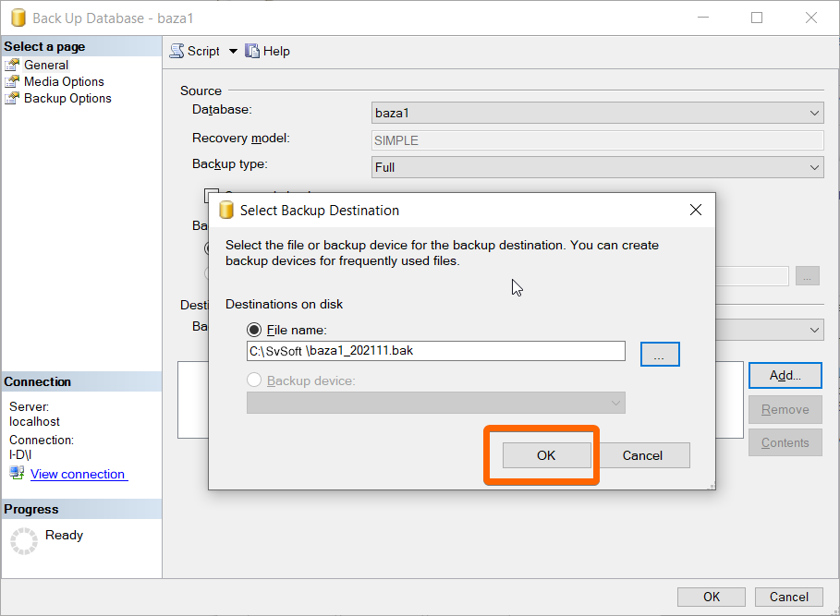The height and width of the screenshot is (616, 840).
Task: Click OK at bottom of Back Up Database window
Action: [x=712, y=597]
